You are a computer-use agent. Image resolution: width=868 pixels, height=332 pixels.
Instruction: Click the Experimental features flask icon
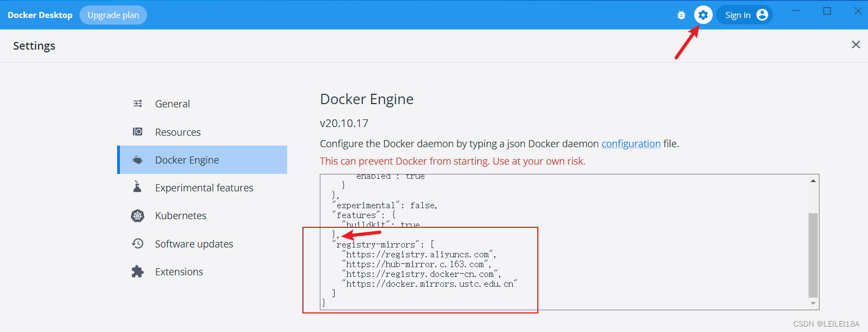point(137,188)
